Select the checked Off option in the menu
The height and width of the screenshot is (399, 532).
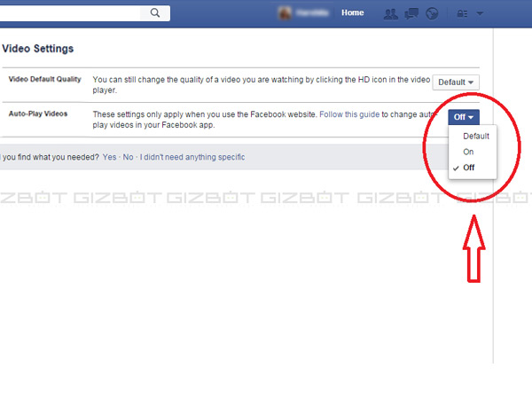pyautogui.click(x=468, y=168)
